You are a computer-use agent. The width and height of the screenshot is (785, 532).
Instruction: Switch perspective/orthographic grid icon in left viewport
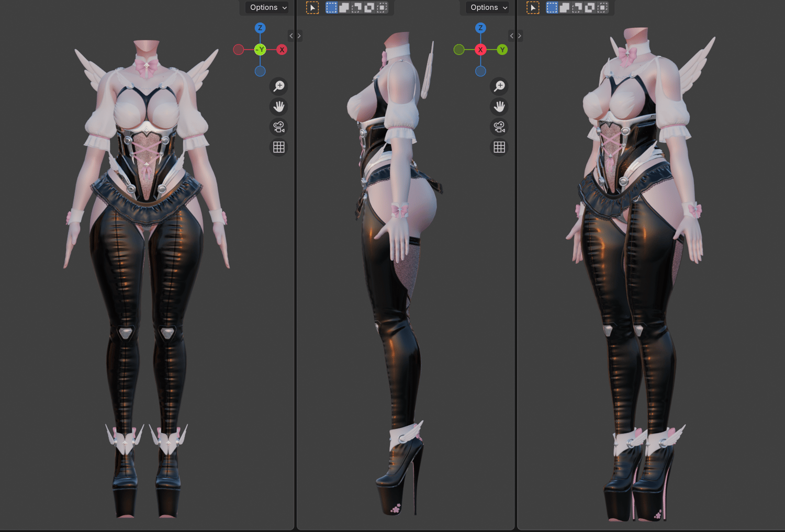click(279, 148)
